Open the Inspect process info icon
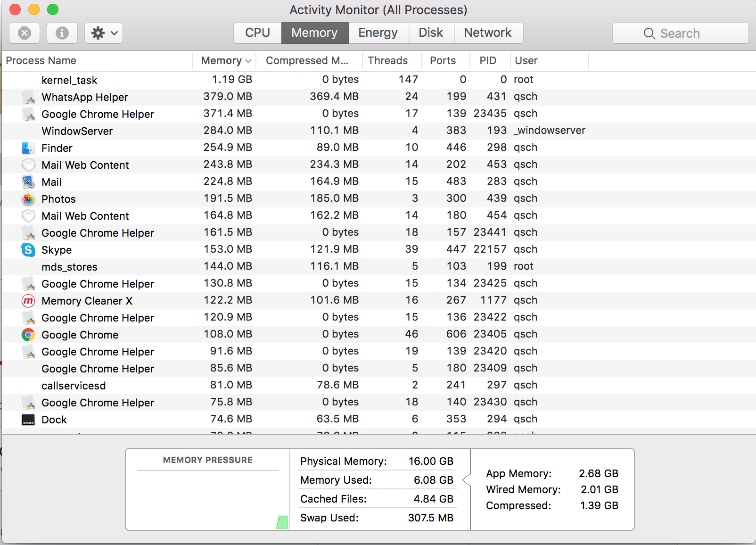756x545 pixels. pyautogui.click(x=62, y=33)
